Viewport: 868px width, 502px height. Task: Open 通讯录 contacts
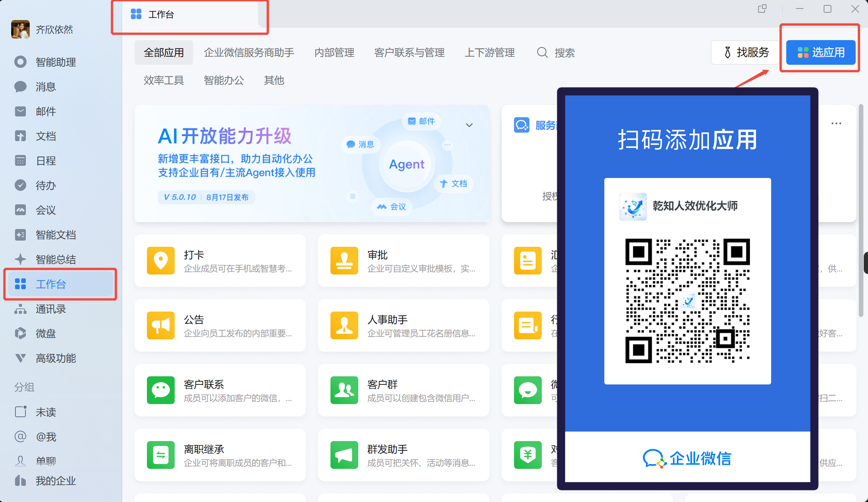tap(60, 309)
